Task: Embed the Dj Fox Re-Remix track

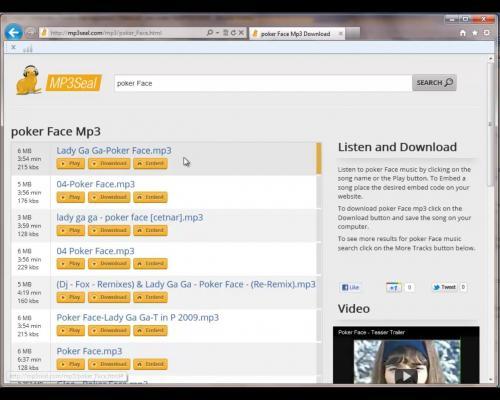Action: (x=150, y=297)
